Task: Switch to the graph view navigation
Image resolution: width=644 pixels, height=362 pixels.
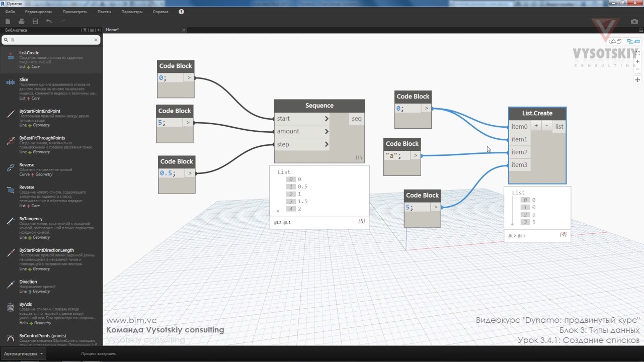Action: pyautogui.click(x=633, y=42)
